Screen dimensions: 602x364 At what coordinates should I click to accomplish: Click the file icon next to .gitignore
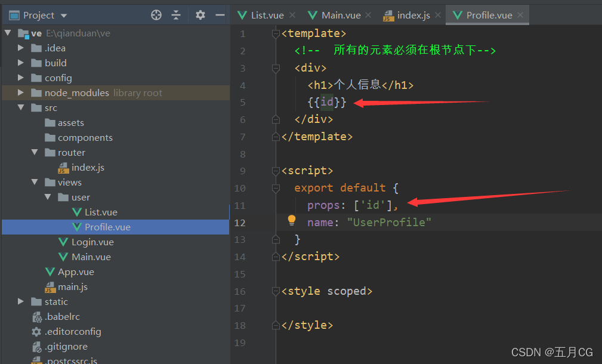[x=36, y=347]
